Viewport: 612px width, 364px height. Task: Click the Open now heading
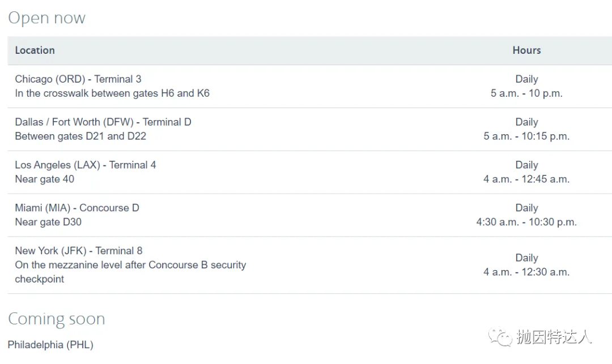46,18
